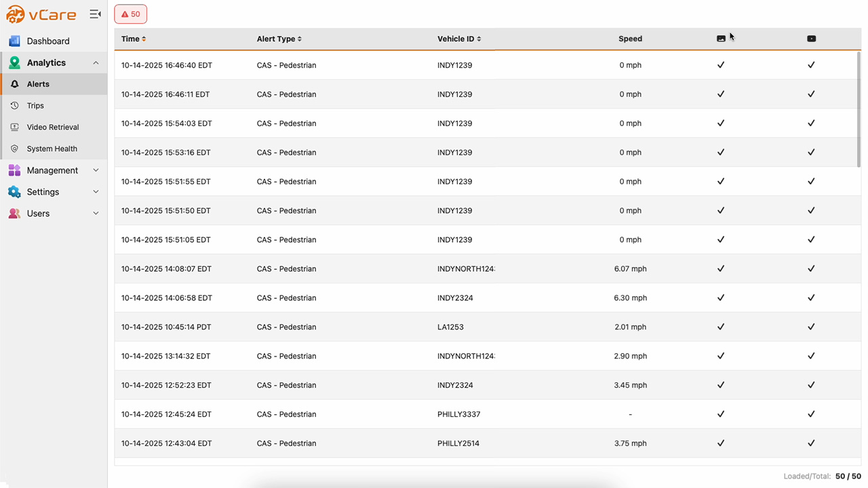Screen dimensions: 868x488
Task: Click the Users icon in the sidebar
Action: pos(14,213)
